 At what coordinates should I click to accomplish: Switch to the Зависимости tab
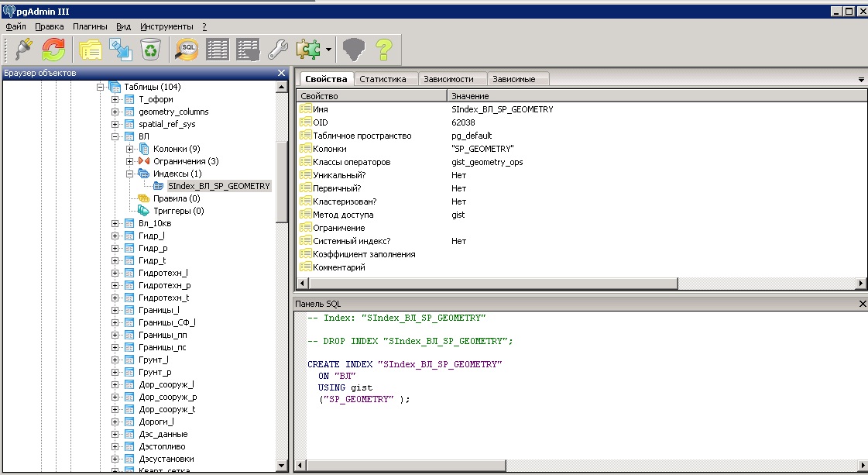click(448, 79)
